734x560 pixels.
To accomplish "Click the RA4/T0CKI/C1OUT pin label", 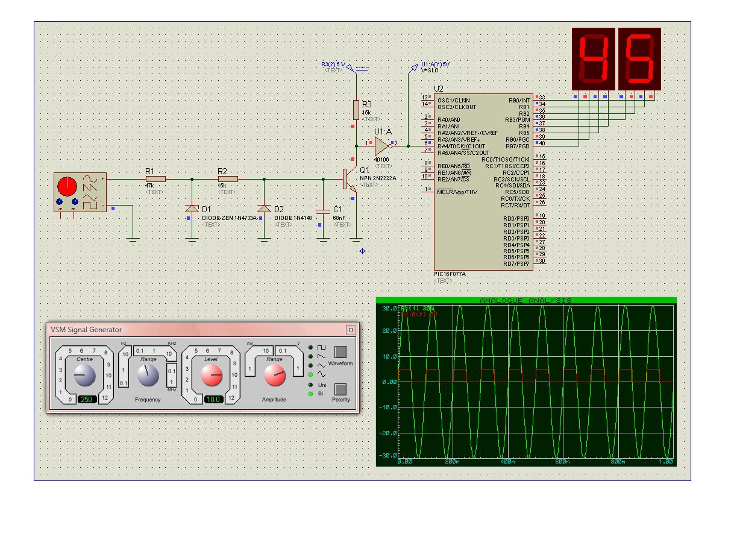I will click(461, 146).
